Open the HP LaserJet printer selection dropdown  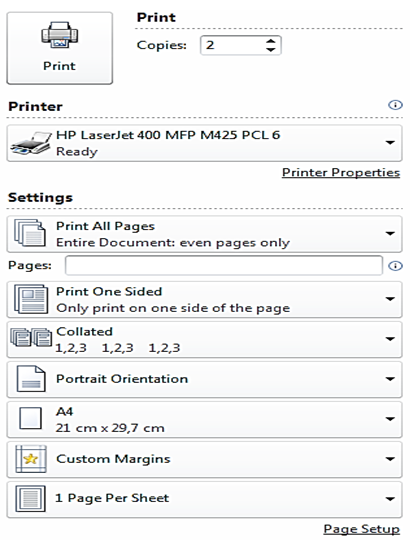(x=204, y=143)
